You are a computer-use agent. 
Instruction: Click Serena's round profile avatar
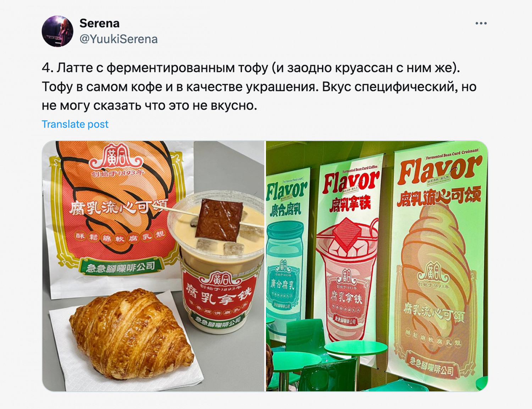57,31
